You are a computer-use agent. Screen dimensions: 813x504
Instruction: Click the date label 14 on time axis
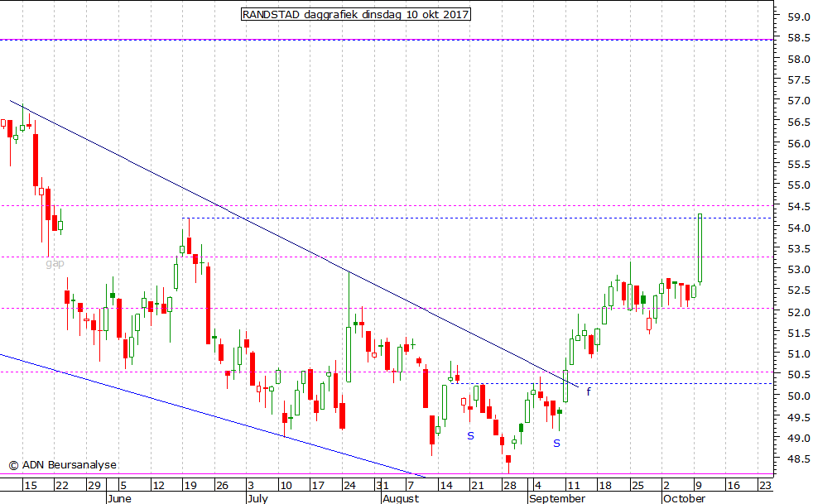click(x=446, y=486)
